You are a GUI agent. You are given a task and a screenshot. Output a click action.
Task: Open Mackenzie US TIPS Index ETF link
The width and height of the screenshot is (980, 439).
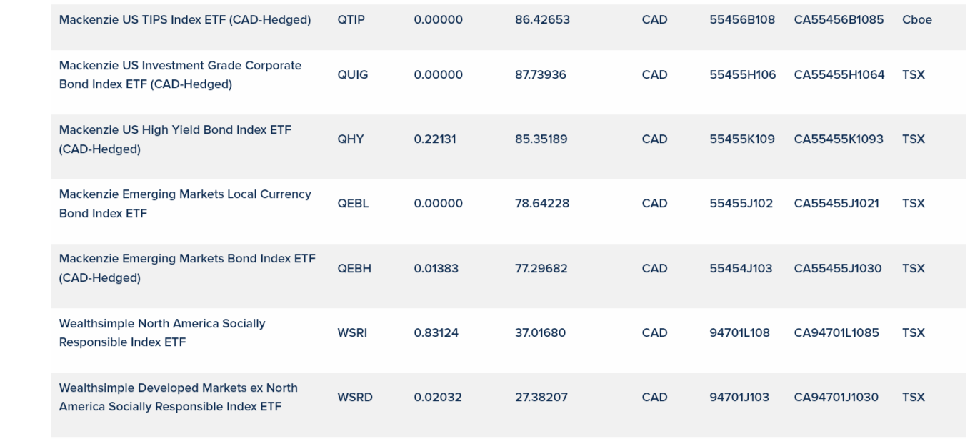pos(184,20)
